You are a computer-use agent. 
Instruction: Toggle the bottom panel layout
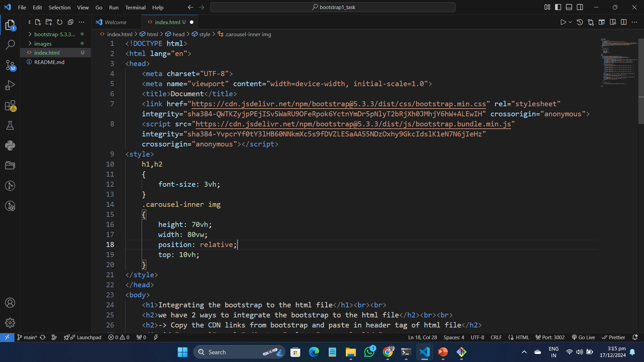tap(569, 7)
